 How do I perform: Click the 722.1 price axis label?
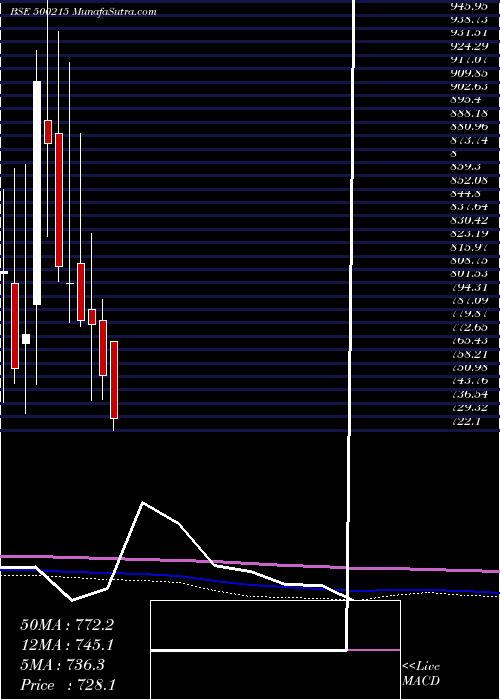pyautogui.click(x=466, y=421)
